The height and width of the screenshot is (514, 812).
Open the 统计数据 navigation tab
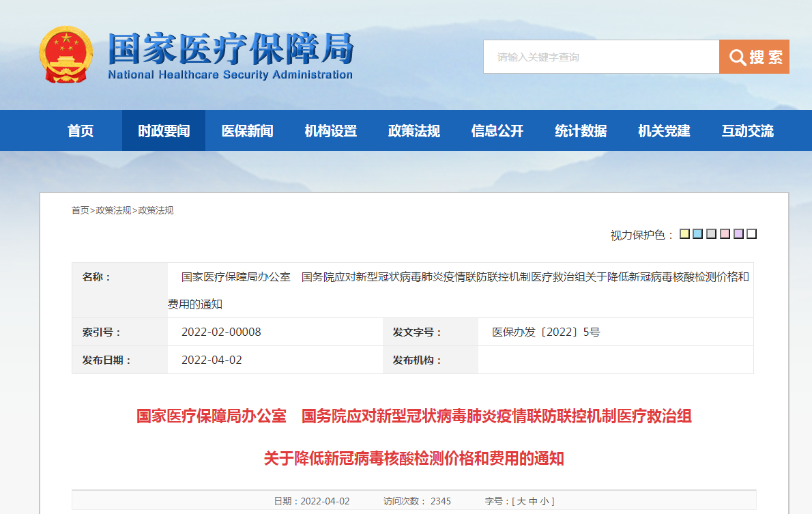click(581, 130)
